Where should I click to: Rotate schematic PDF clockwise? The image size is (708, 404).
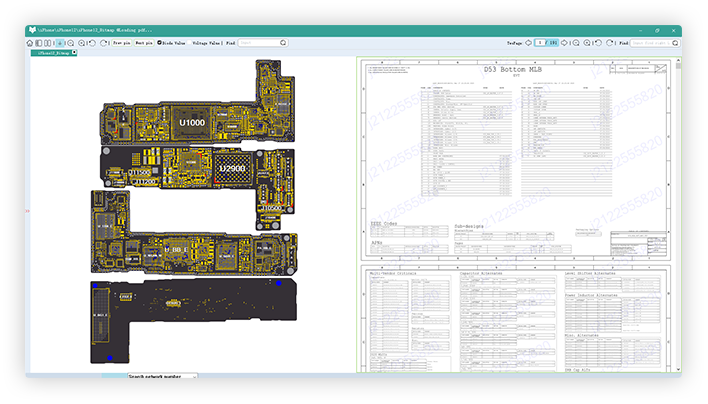(x=610, y=43)
